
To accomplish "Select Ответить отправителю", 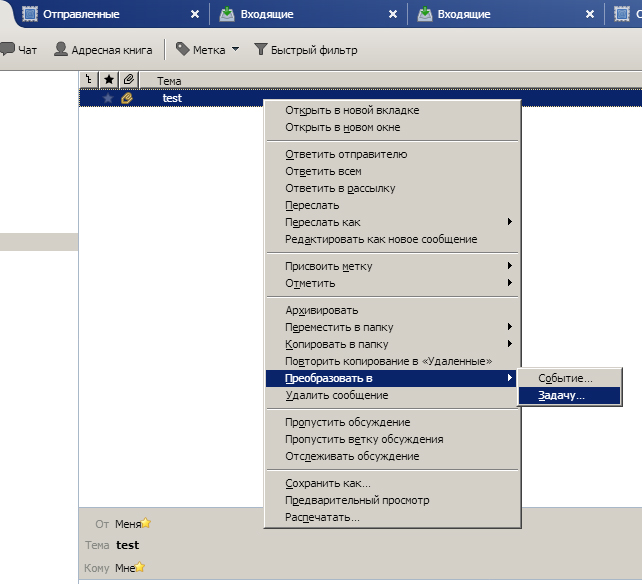I will pos(392,154).
